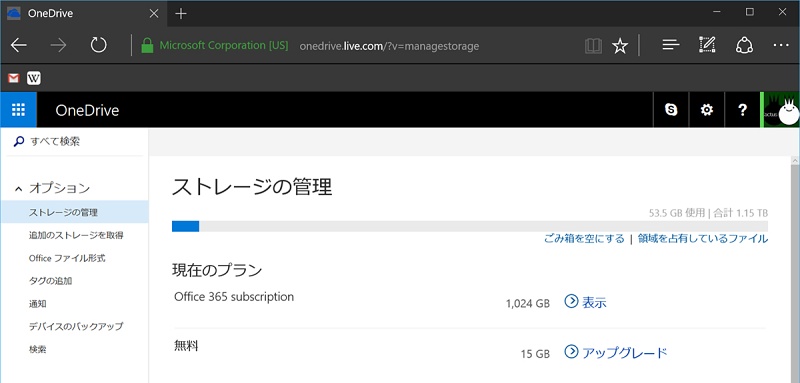Screen dimensions: 800x383
Task: Refresh the page
Action: click(x=98, y=45)
